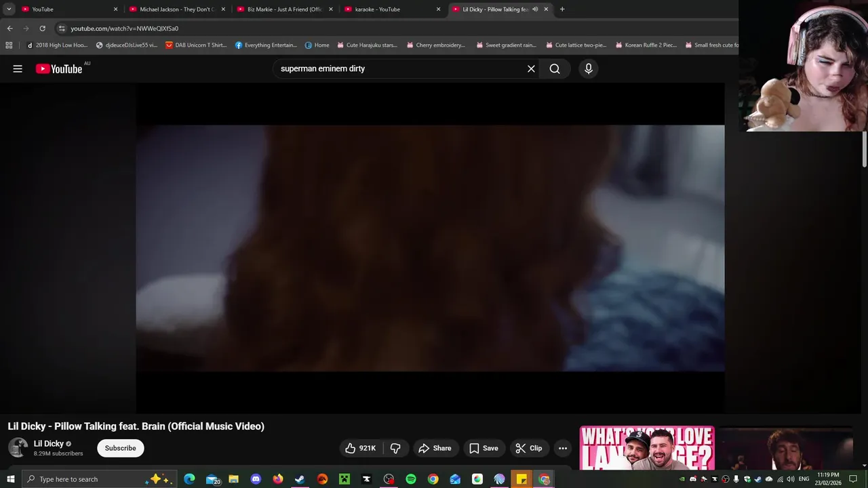Create a Clip of the video
Screen dimensions: 868x488
(528, 448)
